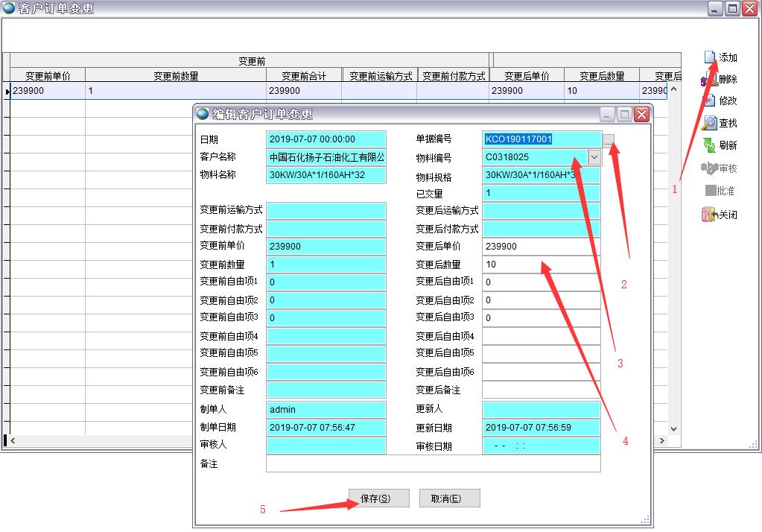The width and height of the screenshot is (762, 532).
Task: Expand the 物料编号 dropdown arrow
Action: click(x=594, y=157)
